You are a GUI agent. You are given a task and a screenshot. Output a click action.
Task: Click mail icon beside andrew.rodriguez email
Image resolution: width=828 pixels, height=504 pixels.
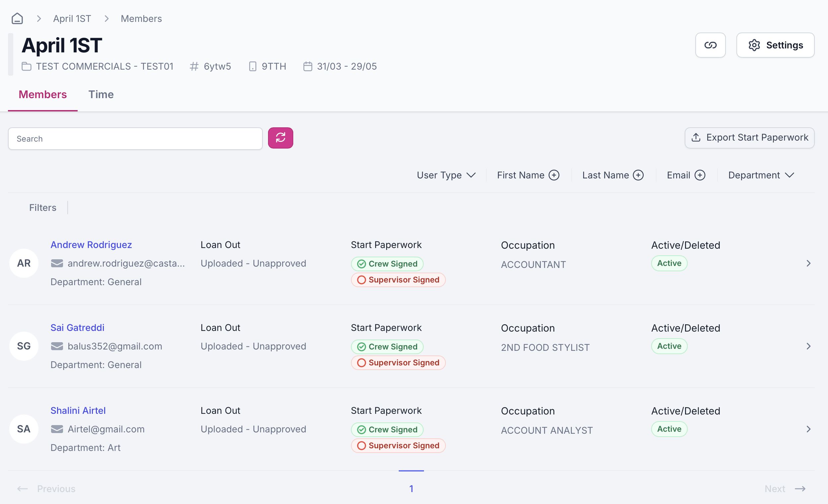click(x=57, y=264)
